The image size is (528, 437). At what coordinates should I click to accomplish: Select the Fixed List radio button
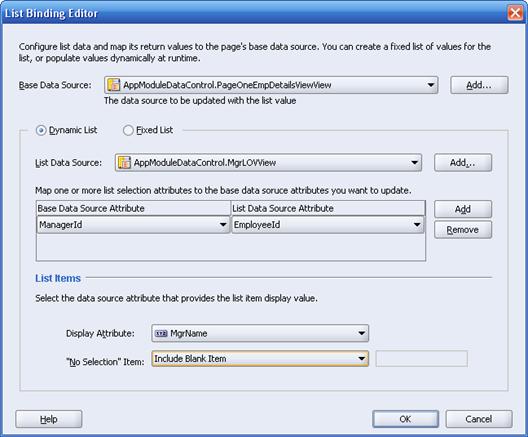click(x=128, y=130)
